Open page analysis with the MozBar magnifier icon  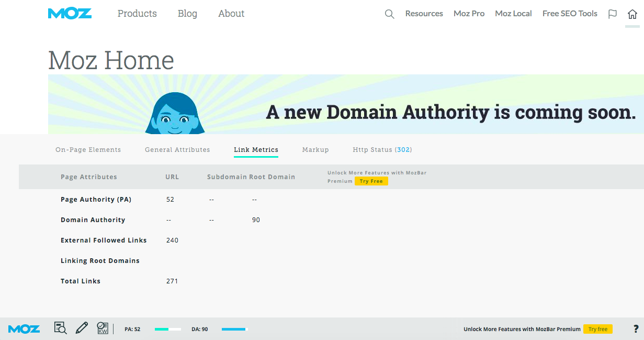point(60,328)
